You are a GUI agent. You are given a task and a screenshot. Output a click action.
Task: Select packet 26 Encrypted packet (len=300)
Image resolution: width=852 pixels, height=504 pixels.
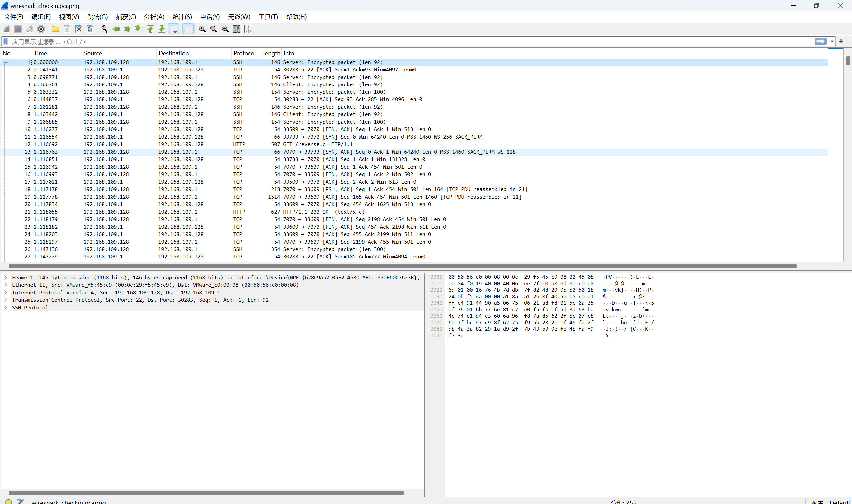[414, 249]
